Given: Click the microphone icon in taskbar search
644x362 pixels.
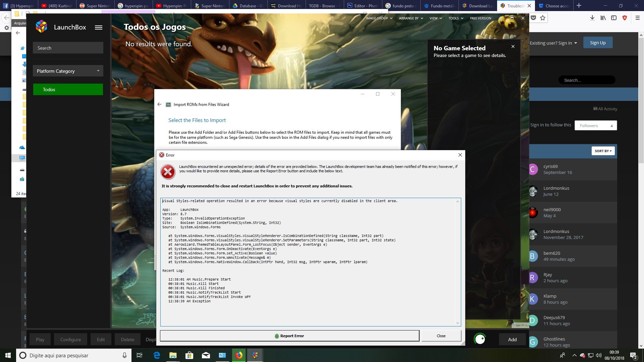Looking at the screenshot, I should click(124, 355).
